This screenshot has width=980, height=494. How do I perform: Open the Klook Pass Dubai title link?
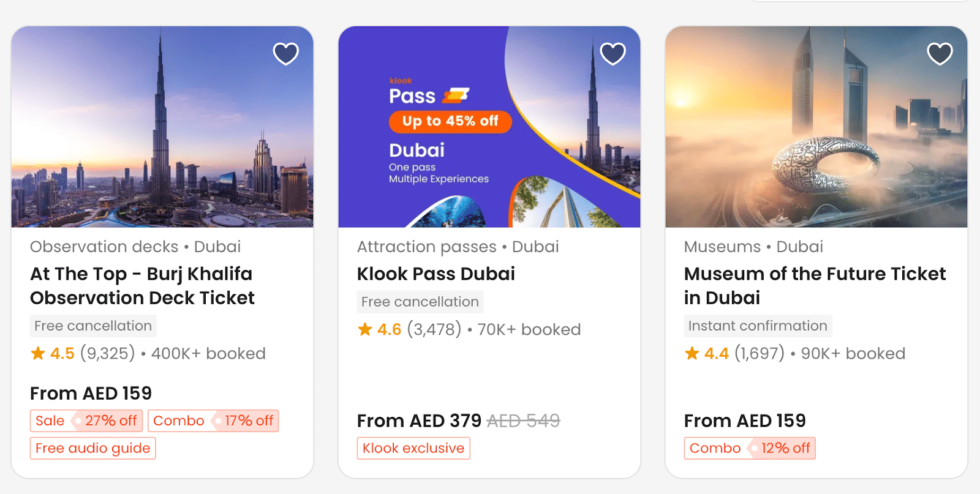[x=436, y=274]
